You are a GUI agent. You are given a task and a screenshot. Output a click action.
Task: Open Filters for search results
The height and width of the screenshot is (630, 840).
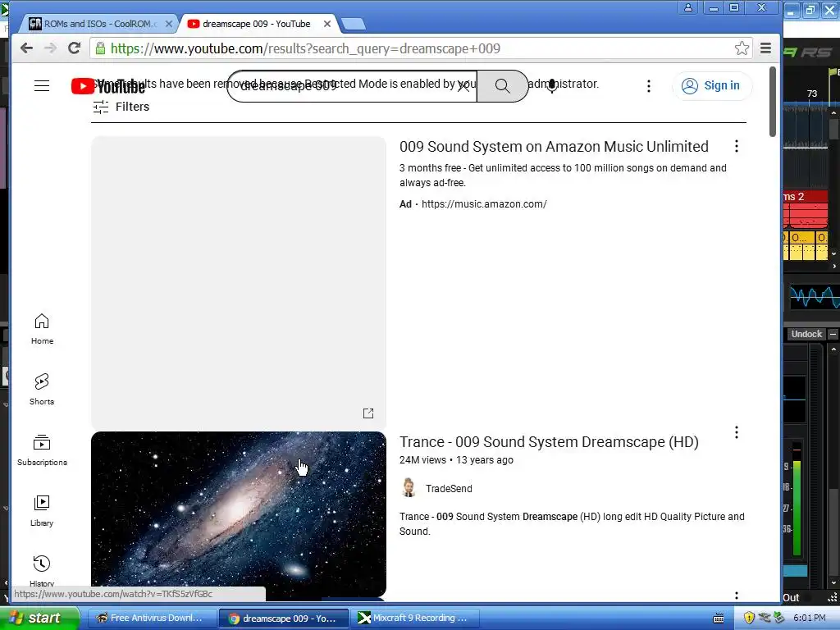point(121,107)
